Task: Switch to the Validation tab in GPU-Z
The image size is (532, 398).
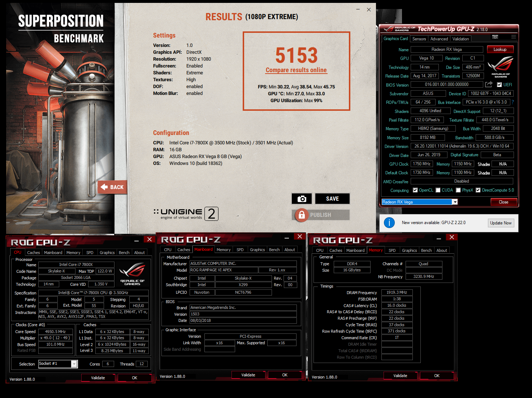Action: tap(460, 39)
